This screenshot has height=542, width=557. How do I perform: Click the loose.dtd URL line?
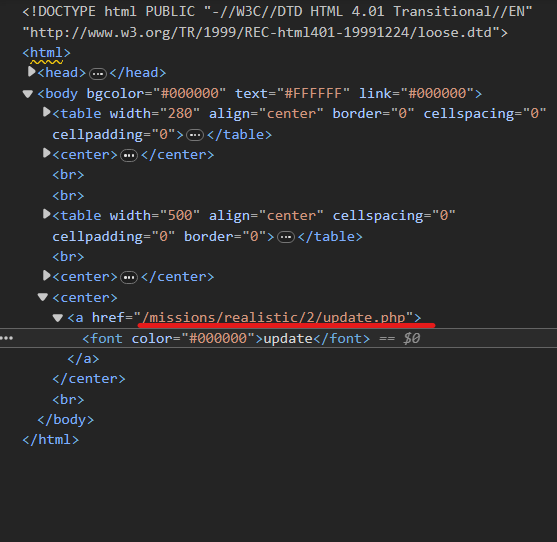click(x=265, y=33)
